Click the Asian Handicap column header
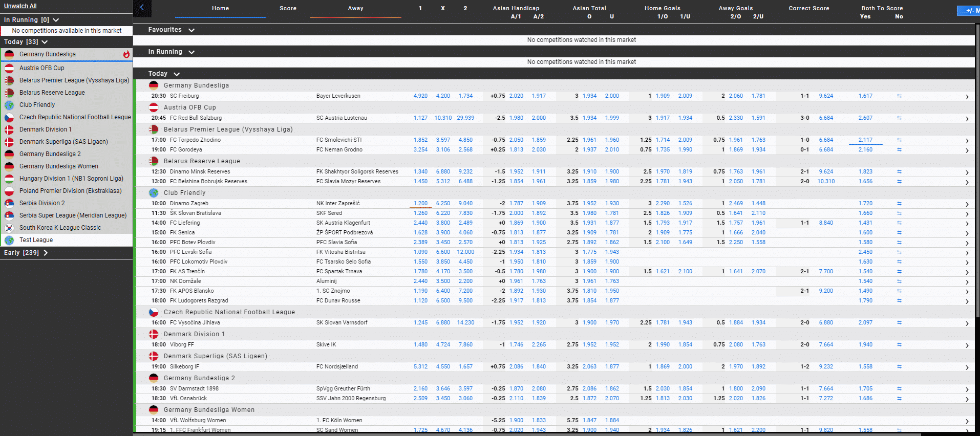Viewport: 980px width, 436px height. (516, 9)
